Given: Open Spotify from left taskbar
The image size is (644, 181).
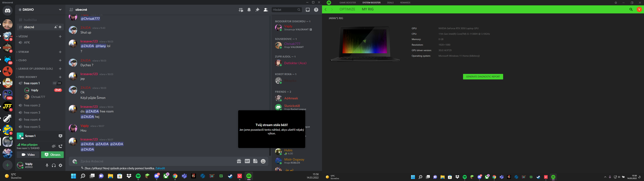Looking at the screenshot, I should click(x=138, y=176).
